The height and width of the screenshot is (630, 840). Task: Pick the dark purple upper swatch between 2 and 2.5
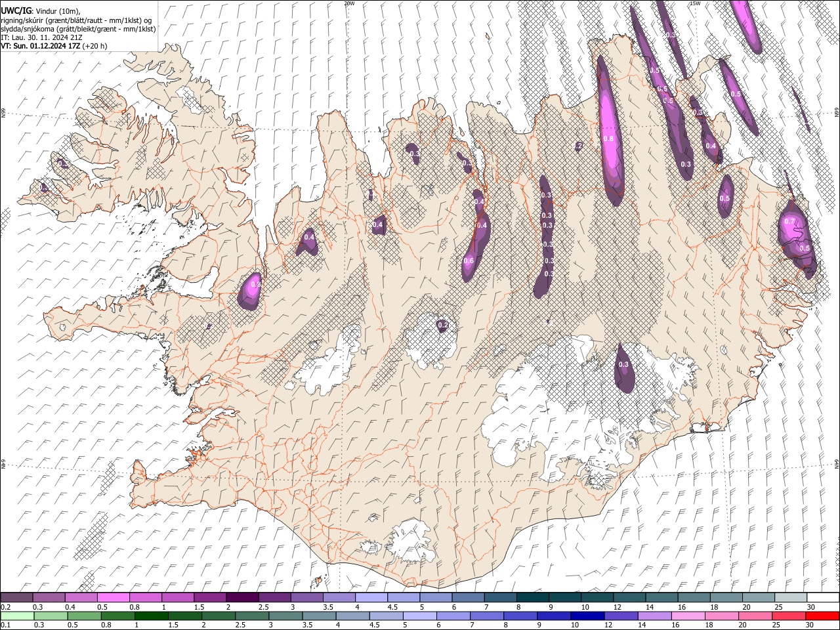[x=242, y=598]
